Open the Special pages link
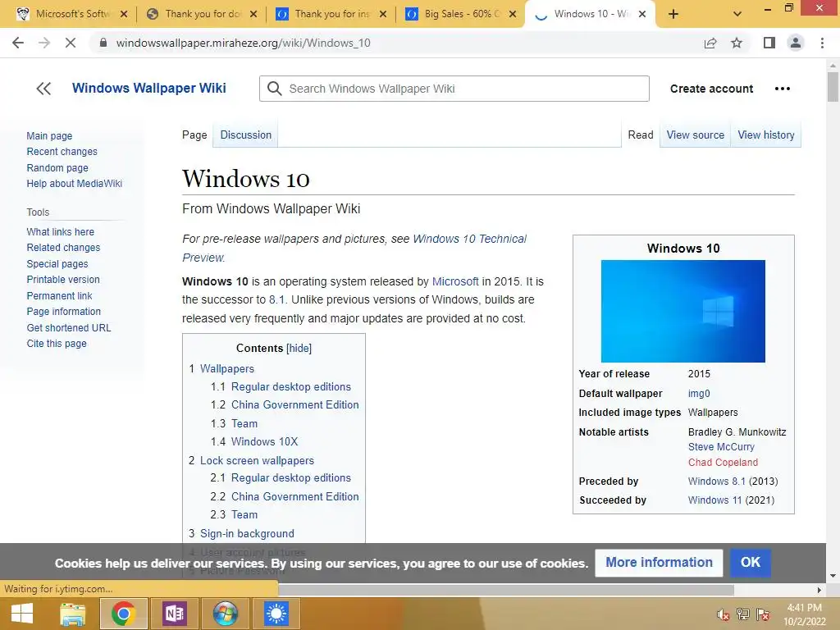840x630 pixels. pyautogui.click(x=57, y=263)
